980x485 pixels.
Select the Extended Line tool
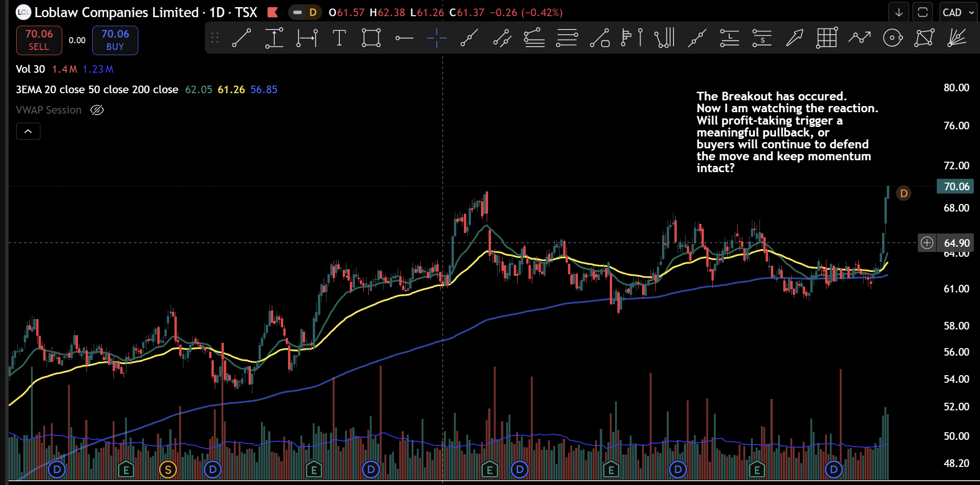coord(697,38)
